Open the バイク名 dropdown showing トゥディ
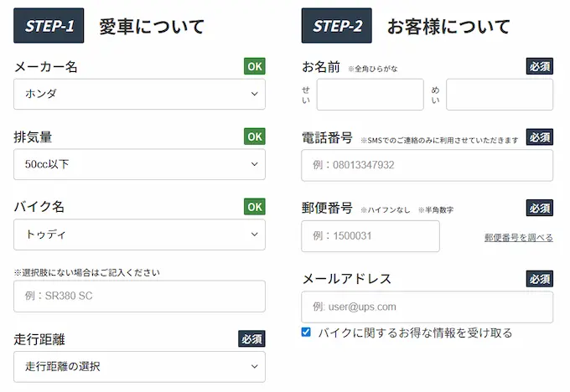The height and width of the screenshot is (392, 570). point(139,235)
